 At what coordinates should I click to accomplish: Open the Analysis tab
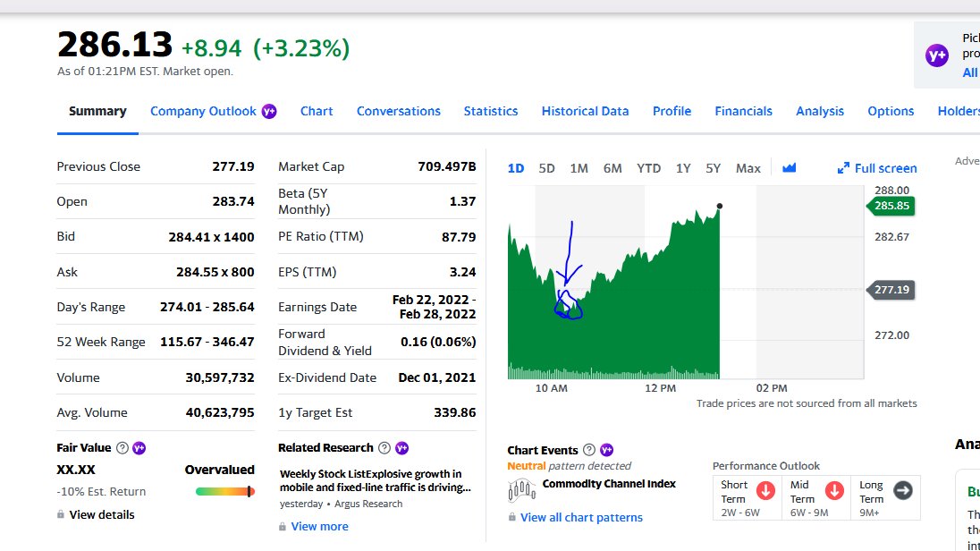pyautogui.click(x=819, y=111)
